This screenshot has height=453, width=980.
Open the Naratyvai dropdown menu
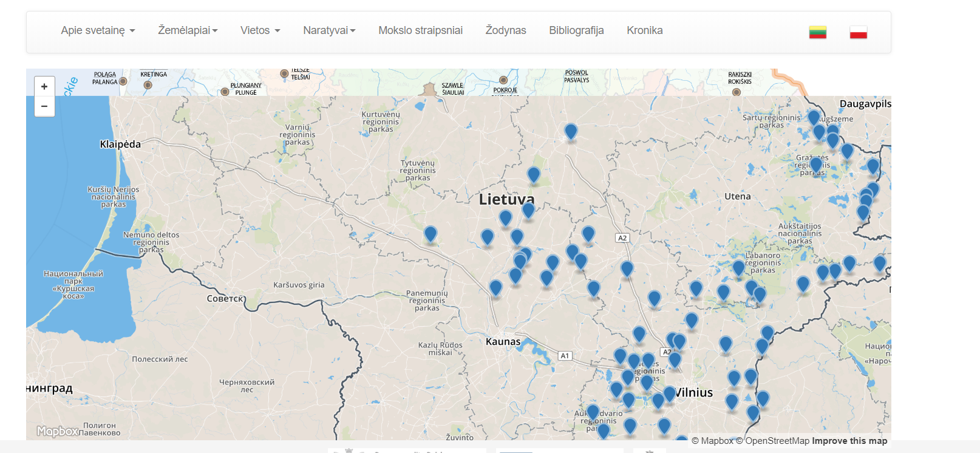click(329, 30)
